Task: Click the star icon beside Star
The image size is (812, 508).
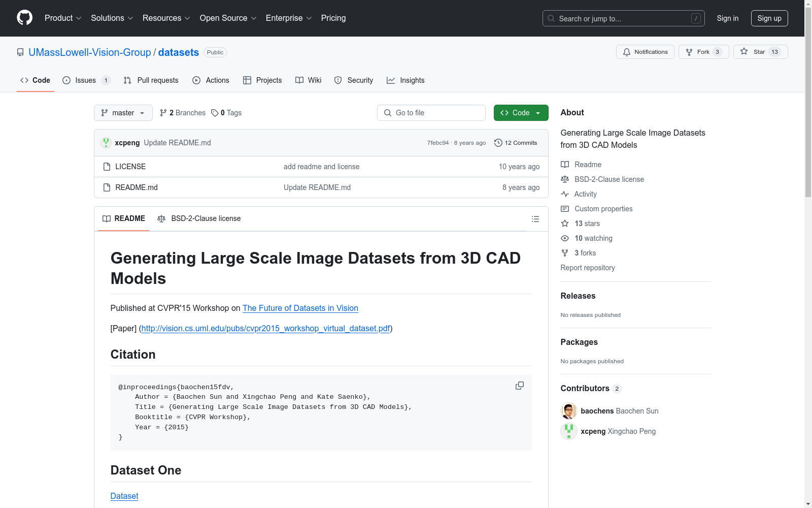Action: (744, 52)
